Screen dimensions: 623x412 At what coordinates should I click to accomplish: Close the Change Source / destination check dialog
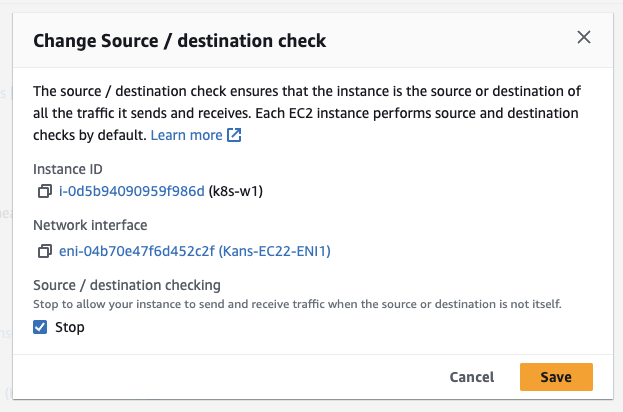[x=584, y=40]
